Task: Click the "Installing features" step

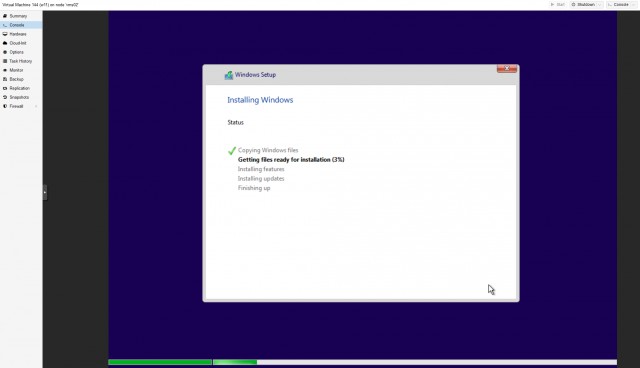Action: [261, 169]
